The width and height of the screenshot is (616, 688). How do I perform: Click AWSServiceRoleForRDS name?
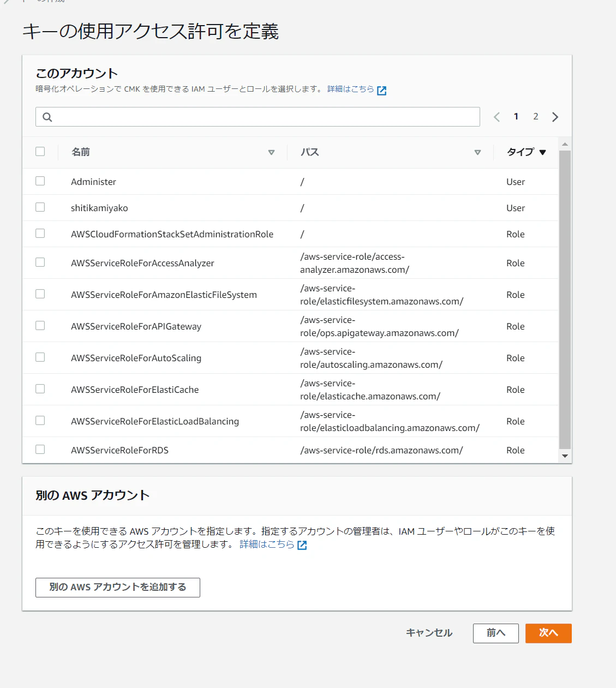[x=119, y=450]
